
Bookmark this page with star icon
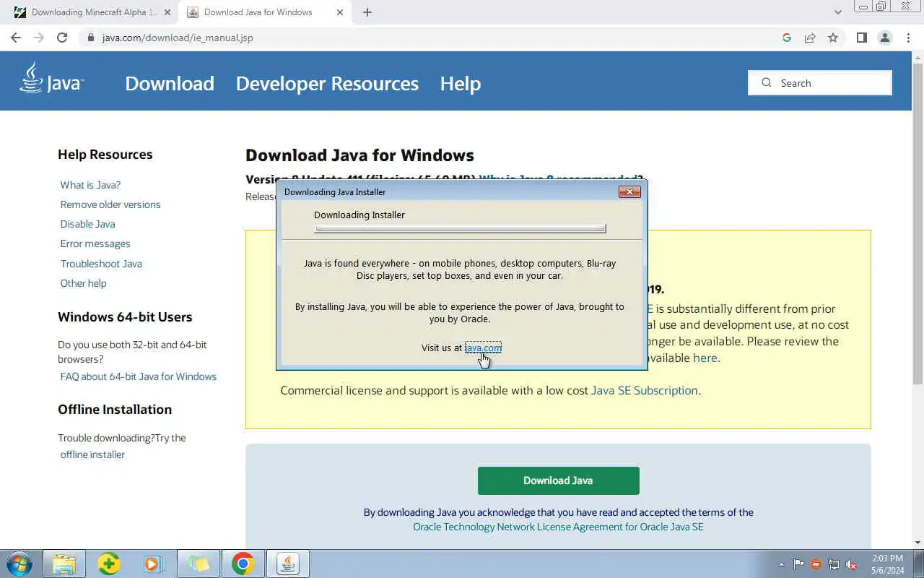[x=833, y=38]
